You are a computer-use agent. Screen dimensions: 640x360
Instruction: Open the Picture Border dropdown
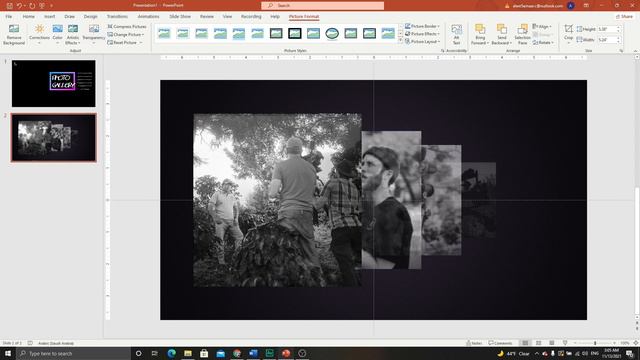point(422,26)
